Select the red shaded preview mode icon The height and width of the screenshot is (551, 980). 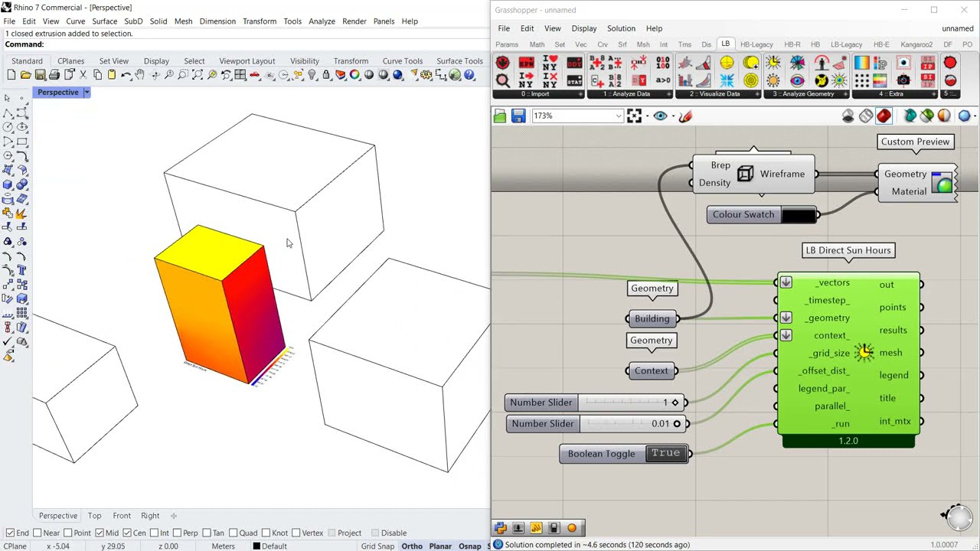pyautogui.click(x=884, y=116)
